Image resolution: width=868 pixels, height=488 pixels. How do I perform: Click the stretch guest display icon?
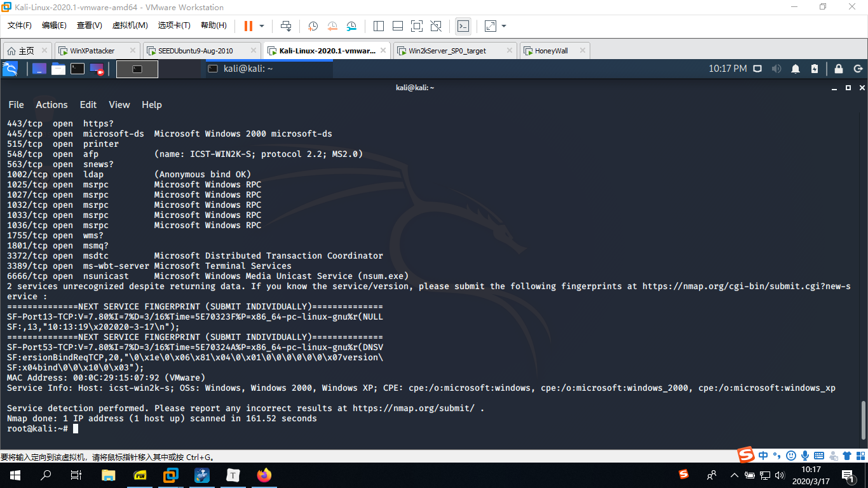click(x=491, y=26)
